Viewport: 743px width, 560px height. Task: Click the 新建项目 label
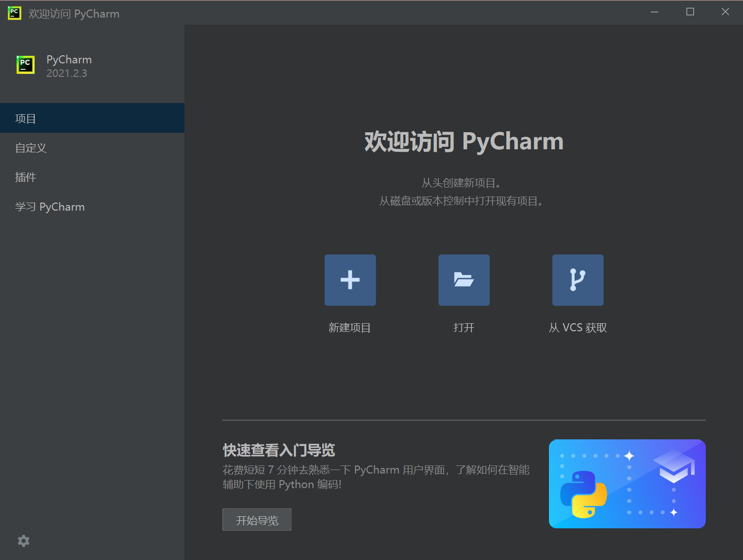[349, 328]
